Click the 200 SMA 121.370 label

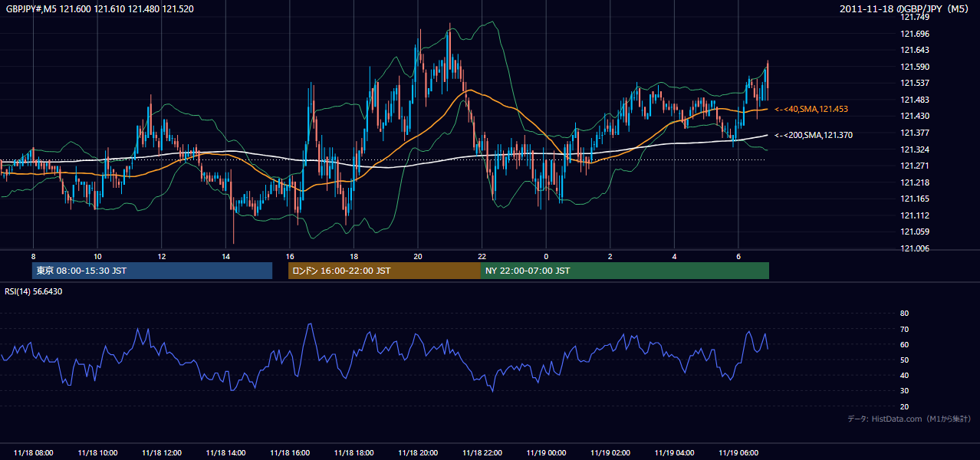pyautogui.click(x=814, y=135)
